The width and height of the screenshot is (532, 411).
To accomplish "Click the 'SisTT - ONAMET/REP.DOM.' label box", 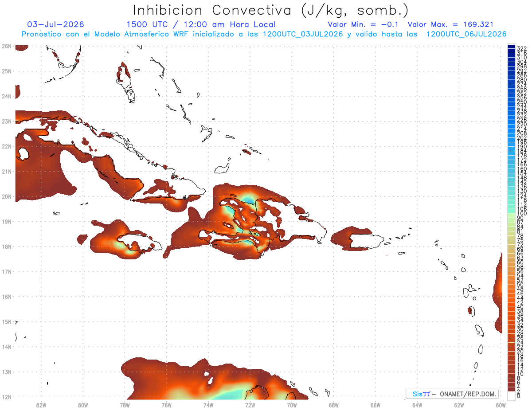I will (x=452, y=394).
